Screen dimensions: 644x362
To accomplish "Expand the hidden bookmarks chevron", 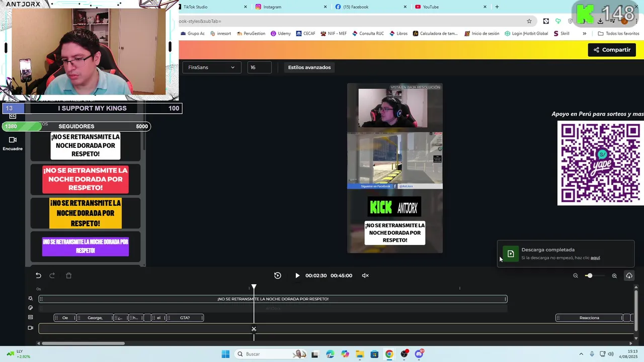I will coord(584,34).
